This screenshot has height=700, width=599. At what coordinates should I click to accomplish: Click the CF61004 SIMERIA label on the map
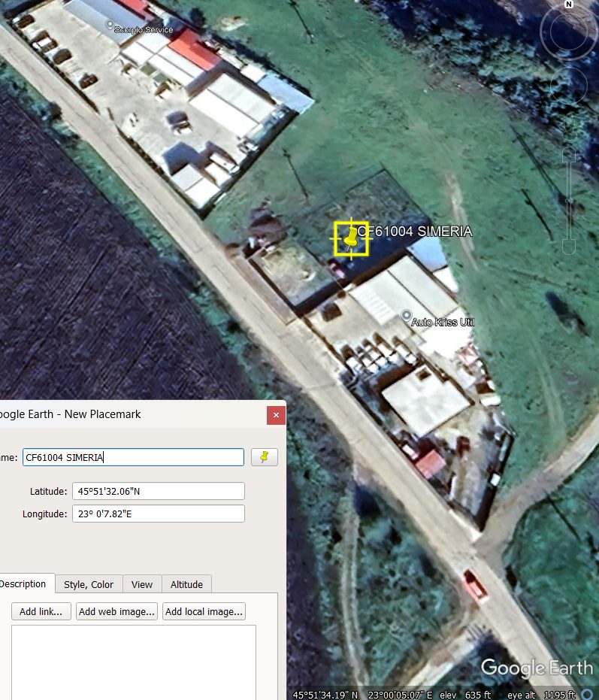[x=415, y=232]
